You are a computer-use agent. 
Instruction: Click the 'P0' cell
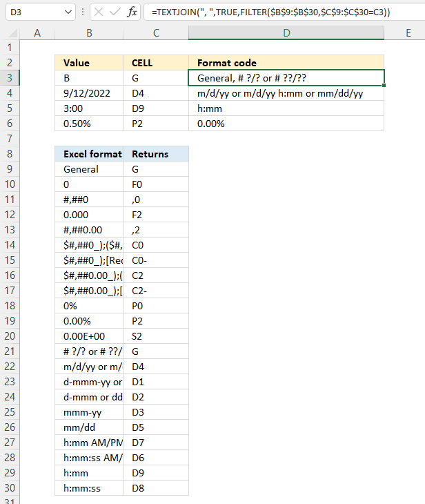156,306
